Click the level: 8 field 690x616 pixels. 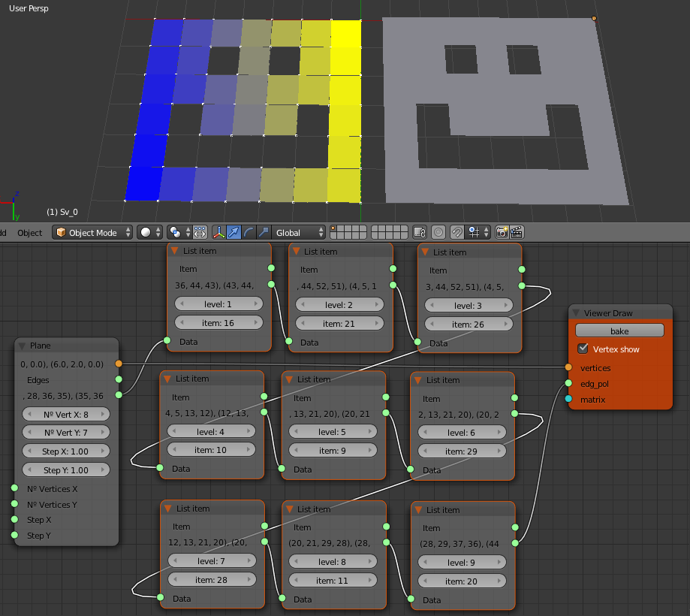(333, 562)
